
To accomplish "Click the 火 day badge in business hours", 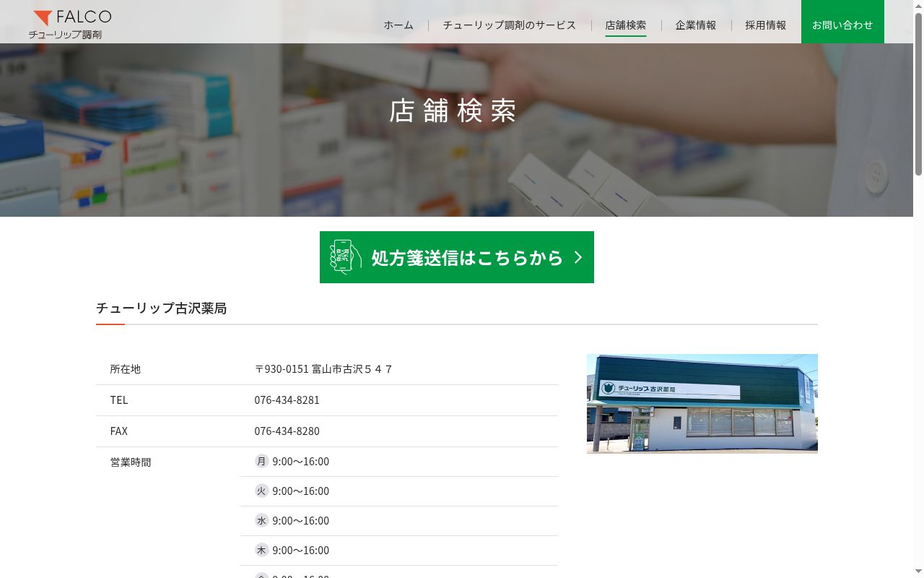I will (261, 491).
